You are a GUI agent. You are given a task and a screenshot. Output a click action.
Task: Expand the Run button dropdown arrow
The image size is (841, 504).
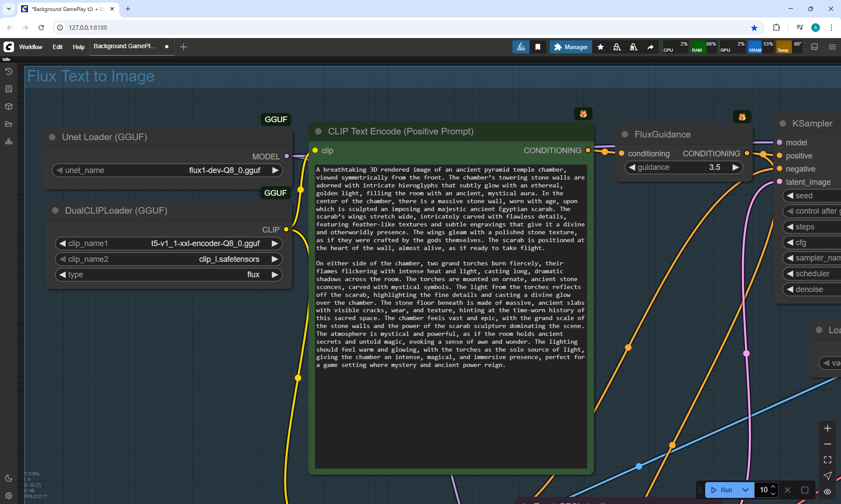click(x=745, y=490)
